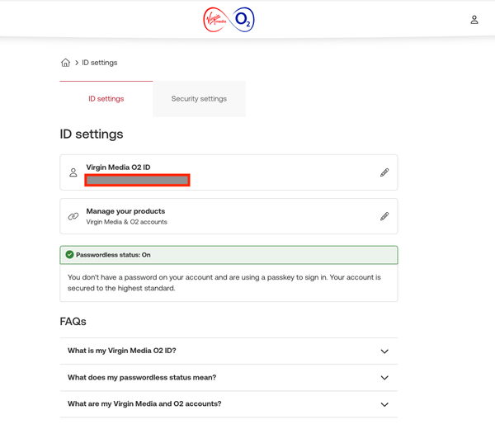This screenshot has width=495, height=448.
Task: Edit the Virgin Media O2 ID with pencil
Action: click(384, 172)
